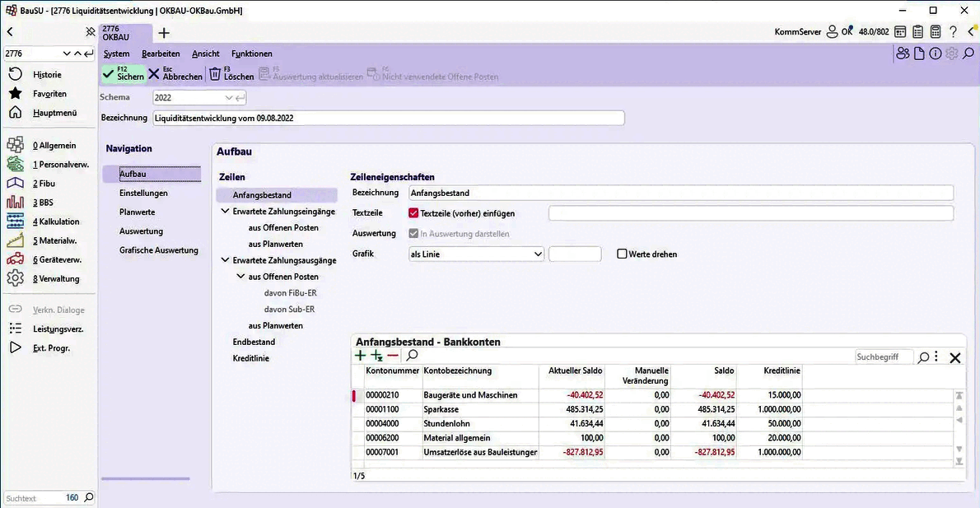The height and width of the screenshot is (508, 980).
Task: Select Planwerte in Navigation
Action: pyautogui.click(x=137, y=212)
